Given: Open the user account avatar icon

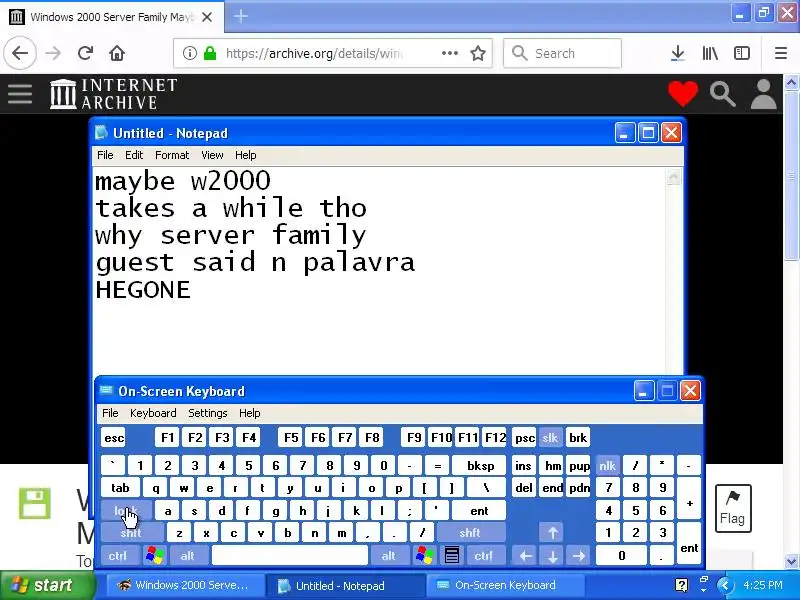Looking at the screenshot, I should tap(763, 94).
